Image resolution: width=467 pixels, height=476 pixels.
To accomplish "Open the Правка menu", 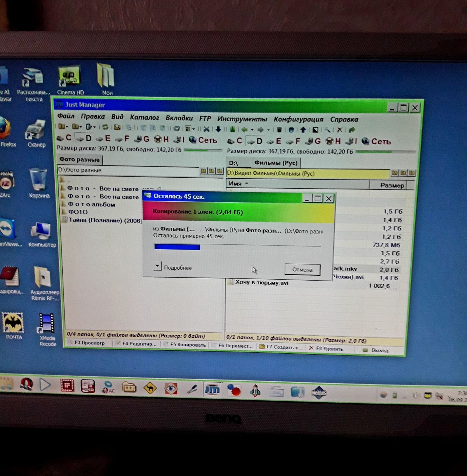I will coord(93,117).
